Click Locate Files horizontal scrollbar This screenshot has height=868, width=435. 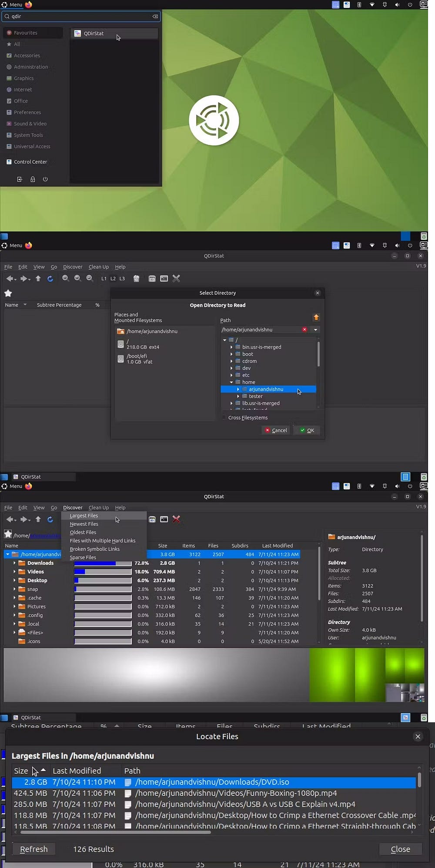pyautogui.click(x=115, y=832)
